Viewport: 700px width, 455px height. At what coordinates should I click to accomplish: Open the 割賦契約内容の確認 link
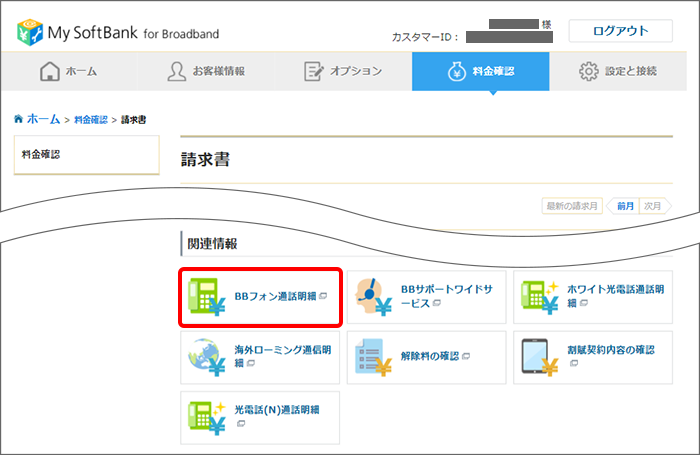pos(593,357)
